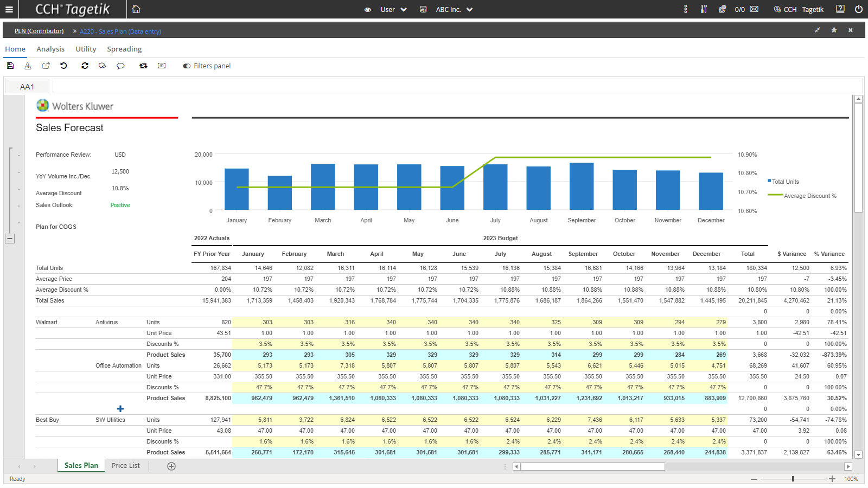Click the PLN (Contributor) breadcrumb link
Image resolution: width=868 pixels, height=488 pixels.
pyautogui.click(x=39, y=31)
